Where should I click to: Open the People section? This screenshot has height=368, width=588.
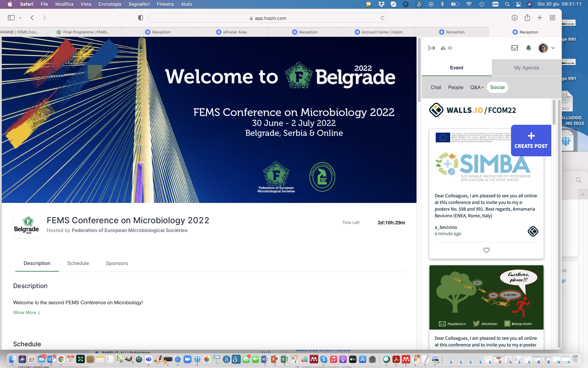(456, 87)
